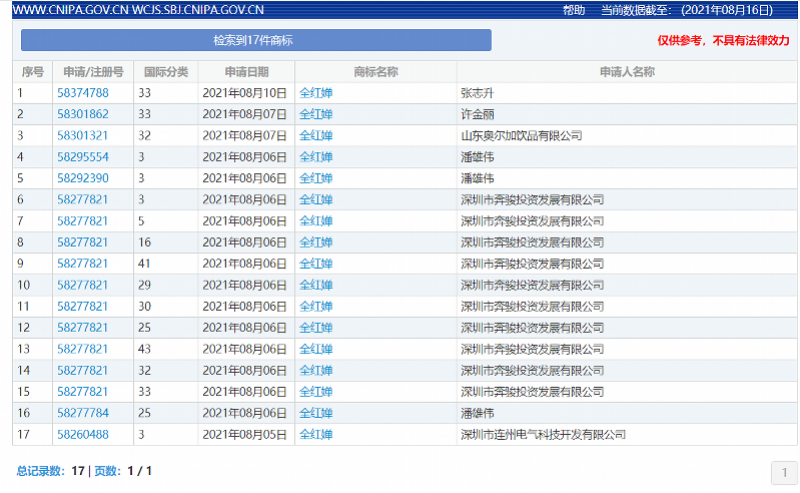
Task: Click 全红婵 trademark name in row 1
Action: point(316,93)
